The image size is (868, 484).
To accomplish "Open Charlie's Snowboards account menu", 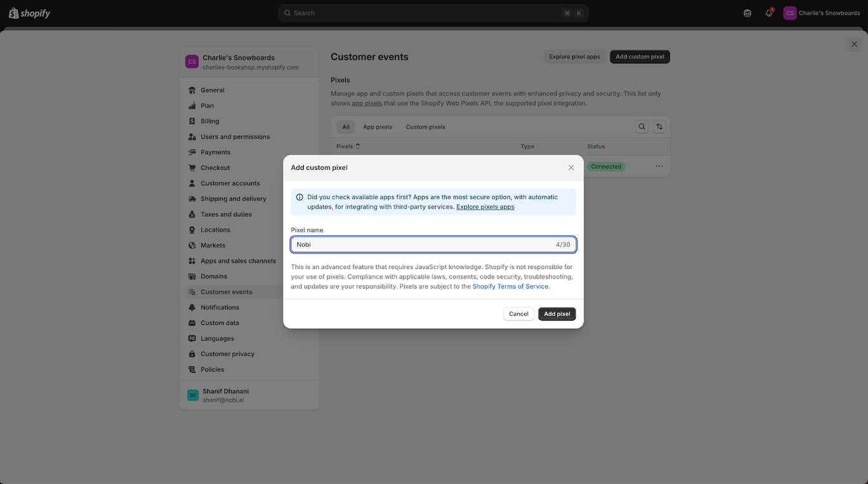I will [x=822, y=13].
